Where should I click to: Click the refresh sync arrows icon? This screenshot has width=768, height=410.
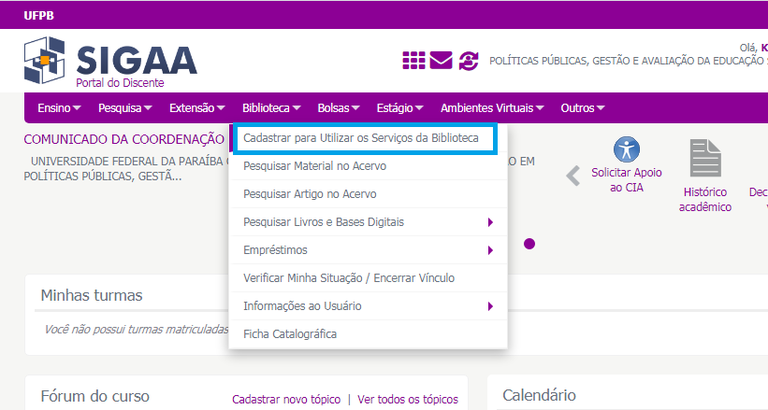(x=468, y=61)
